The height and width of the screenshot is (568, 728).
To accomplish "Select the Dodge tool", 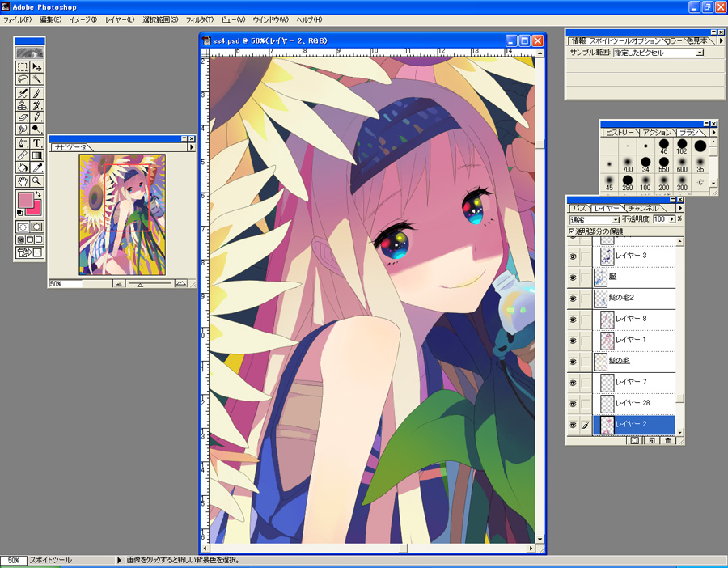I will (36, 129).
